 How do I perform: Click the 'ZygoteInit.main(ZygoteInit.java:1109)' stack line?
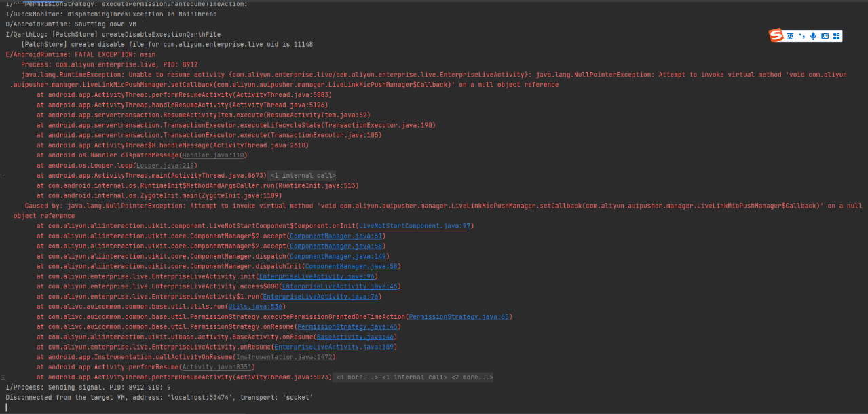point(159,195)
